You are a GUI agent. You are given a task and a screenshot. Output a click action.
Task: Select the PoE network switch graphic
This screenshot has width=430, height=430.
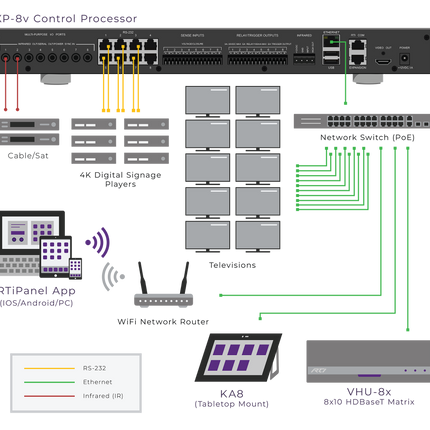tap(362, 121)
